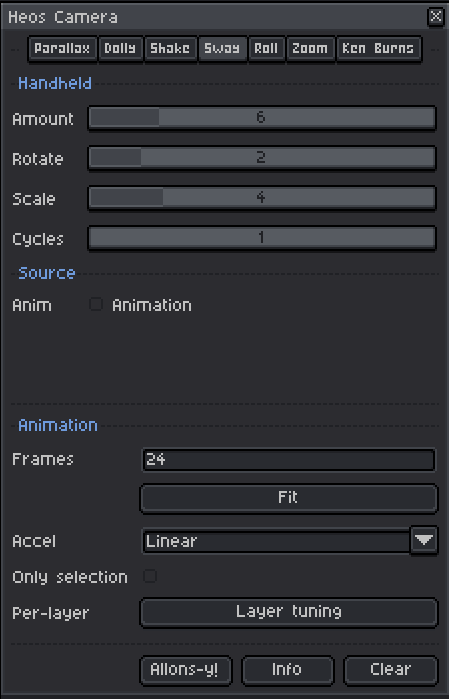Viewport: 449px width, 699px height.
Task: Focus the Frames input field
Action: [288, 460]
